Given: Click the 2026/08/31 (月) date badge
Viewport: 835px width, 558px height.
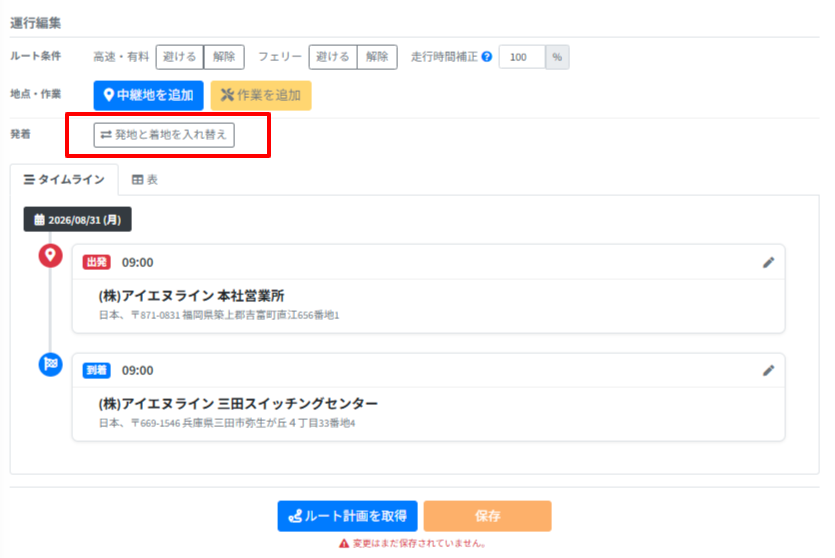Looking at the screenshot, I should [x=77, y=219].
